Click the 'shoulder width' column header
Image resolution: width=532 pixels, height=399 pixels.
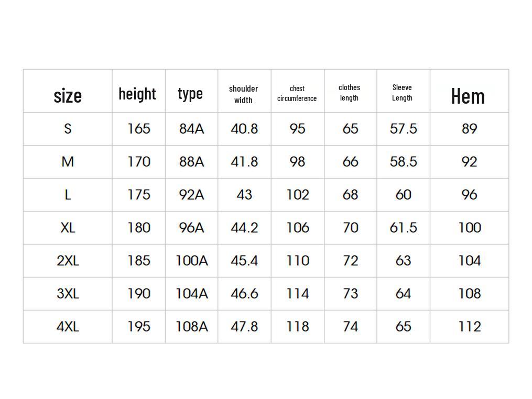pos(243,94)
